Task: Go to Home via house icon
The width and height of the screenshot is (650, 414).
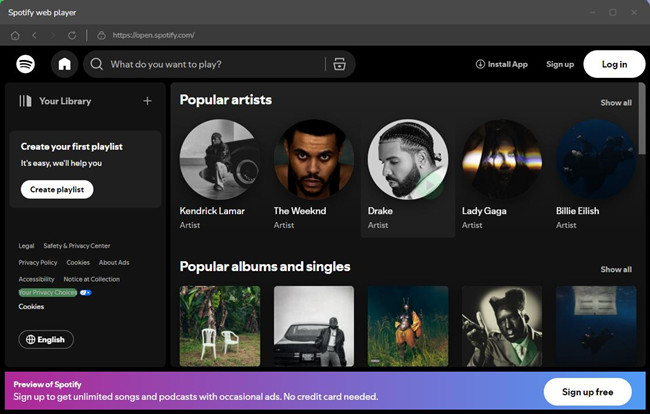Action: (64, 64)
